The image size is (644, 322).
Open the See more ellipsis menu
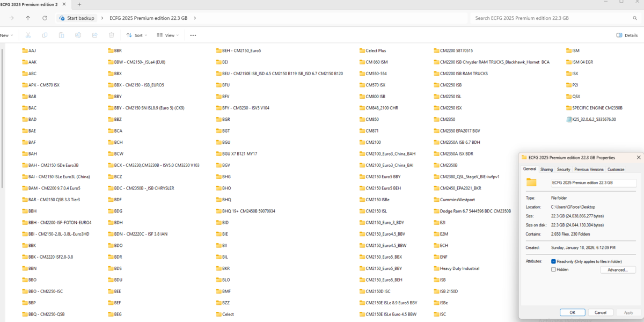pyautogui.click(x=193, y=35)
